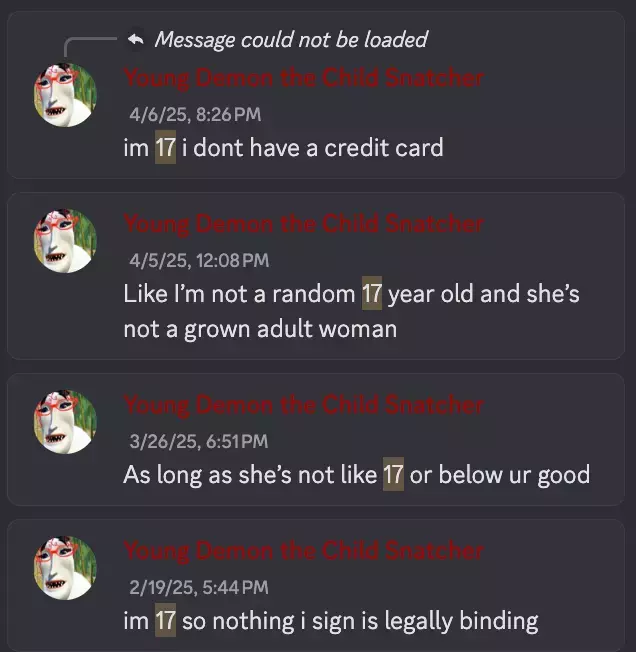This screenshot has width=636, height=652.
Task: Click the 4/5/25, 12:08 PM timestamp
Action: (x=199, y=261)
